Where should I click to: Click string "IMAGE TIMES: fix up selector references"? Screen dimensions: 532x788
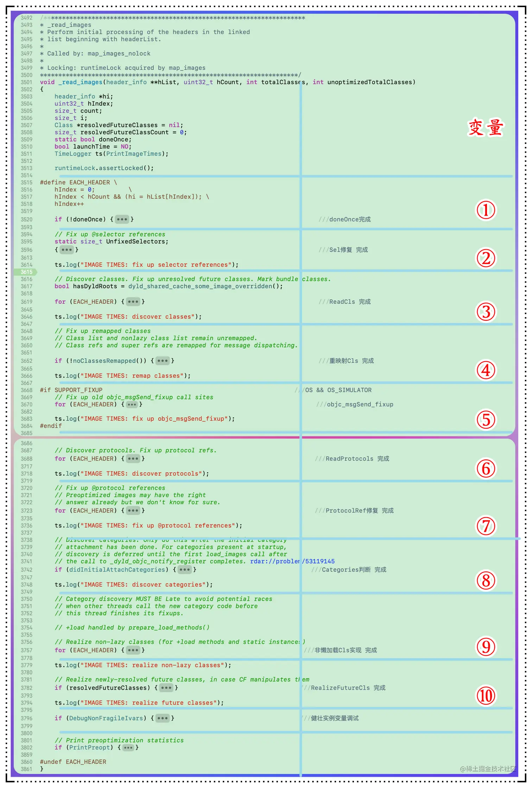[156, 265]
